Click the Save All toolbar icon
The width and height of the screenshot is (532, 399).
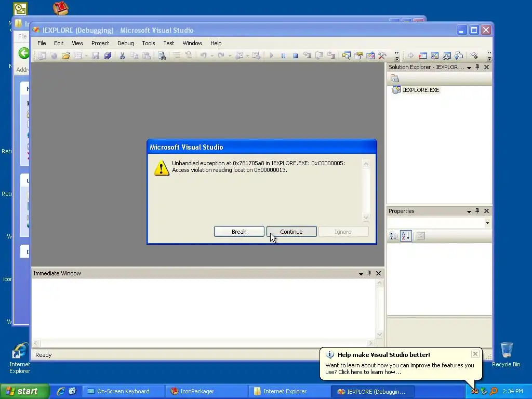coord(108,56)
